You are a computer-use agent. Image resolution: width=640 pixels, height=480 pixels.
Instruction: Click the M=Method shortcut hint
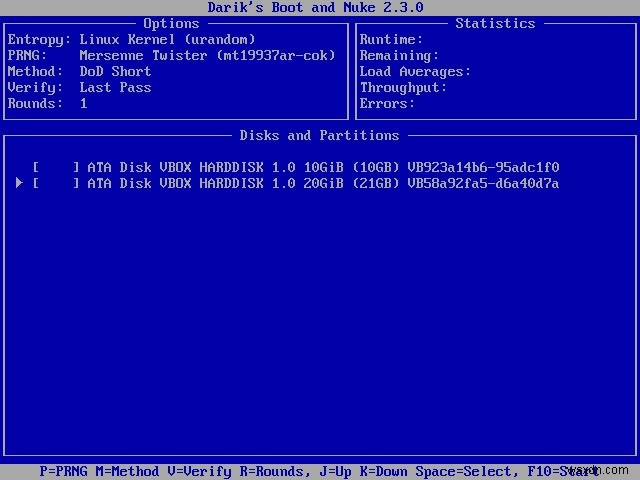(x=127, y=471)
